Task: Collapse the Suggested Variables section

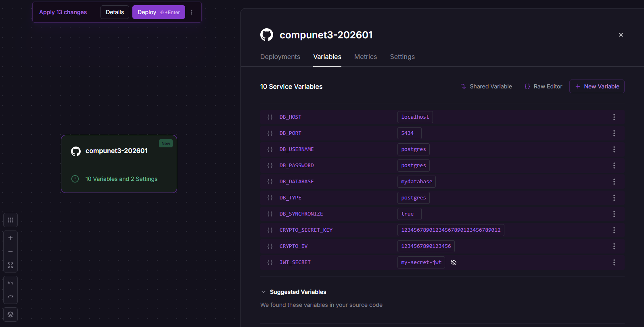Action: [263, 292]
